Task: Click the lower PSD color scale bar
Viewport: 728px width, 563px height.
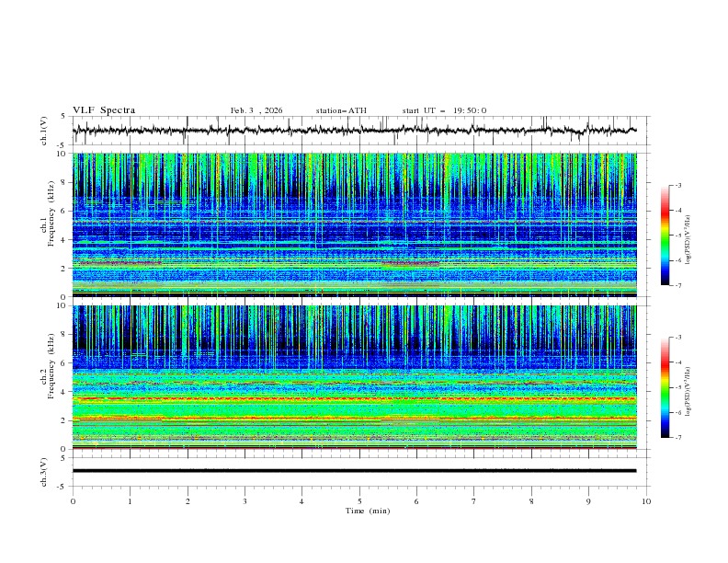Action: (x=665, y=387)
